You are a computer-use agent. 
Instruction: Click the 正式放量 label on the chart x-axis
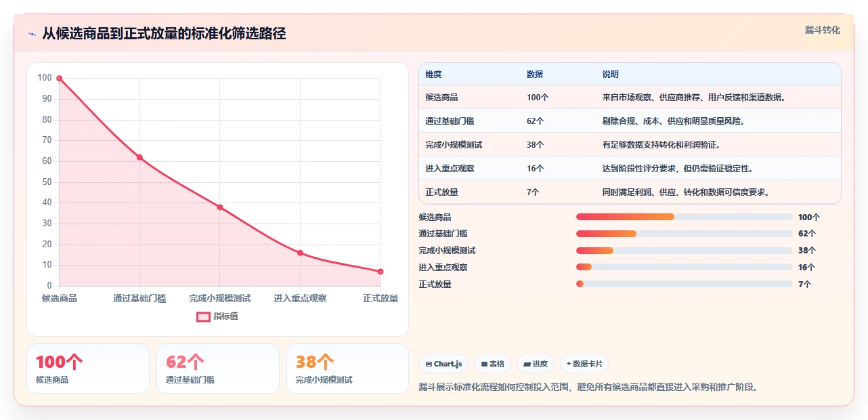pos(381,298)
